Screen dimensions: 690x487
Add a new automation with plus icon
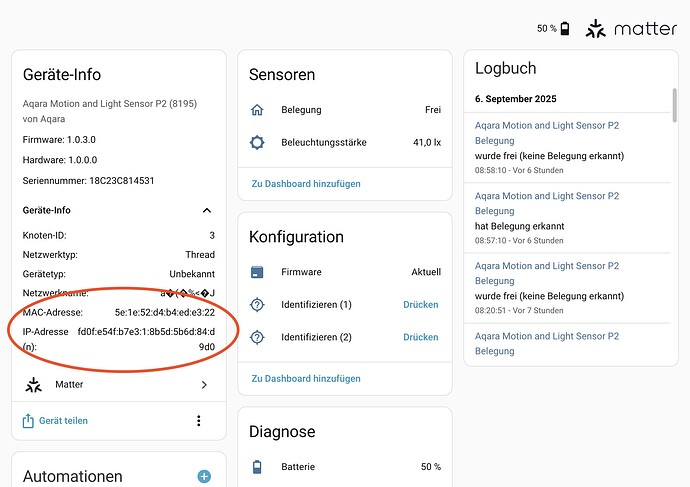click(x=204, y=477)
